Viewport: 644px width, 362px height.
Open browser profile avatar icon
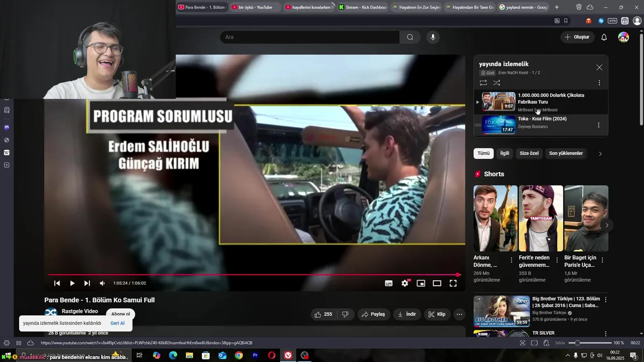637,21
